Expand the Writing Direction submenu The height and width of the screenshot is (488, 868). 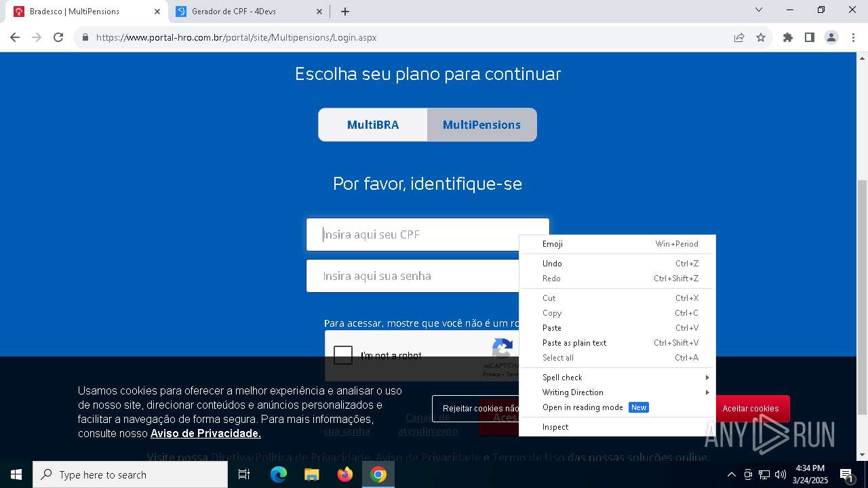[617, 392]
